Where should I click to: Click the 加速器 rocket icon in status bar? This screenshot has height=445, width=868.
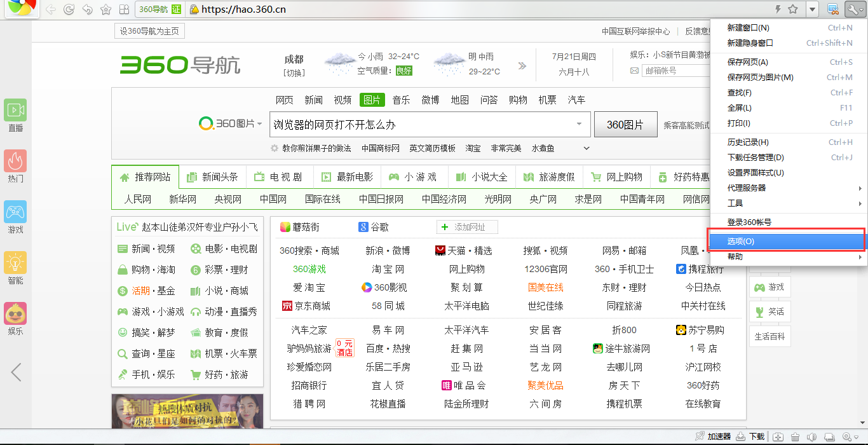[700, 437]
